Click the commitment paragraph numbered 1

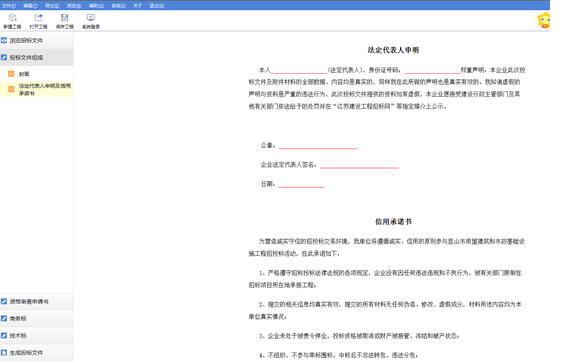tap(385, 279)
